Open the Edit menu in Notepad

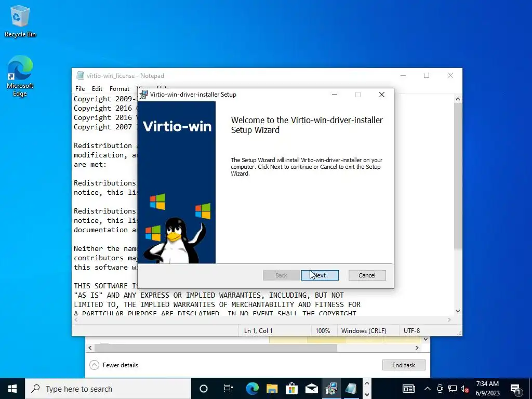[97, 88]
